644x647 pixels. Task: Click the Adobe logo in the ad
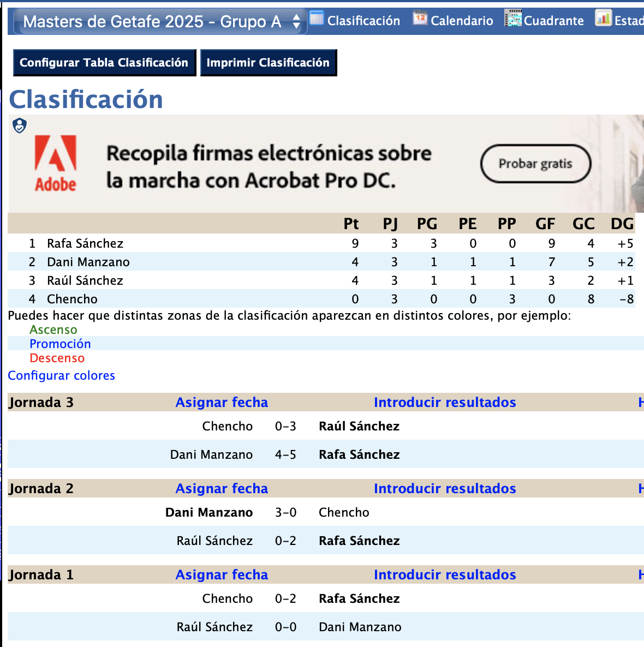tap(56, 164)
